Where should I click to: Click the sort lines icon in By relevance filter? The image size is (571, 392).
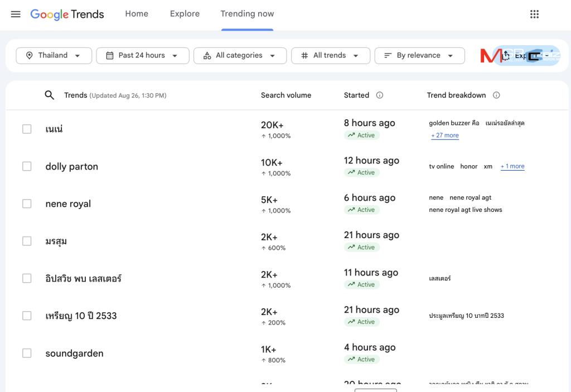[388, 55]
